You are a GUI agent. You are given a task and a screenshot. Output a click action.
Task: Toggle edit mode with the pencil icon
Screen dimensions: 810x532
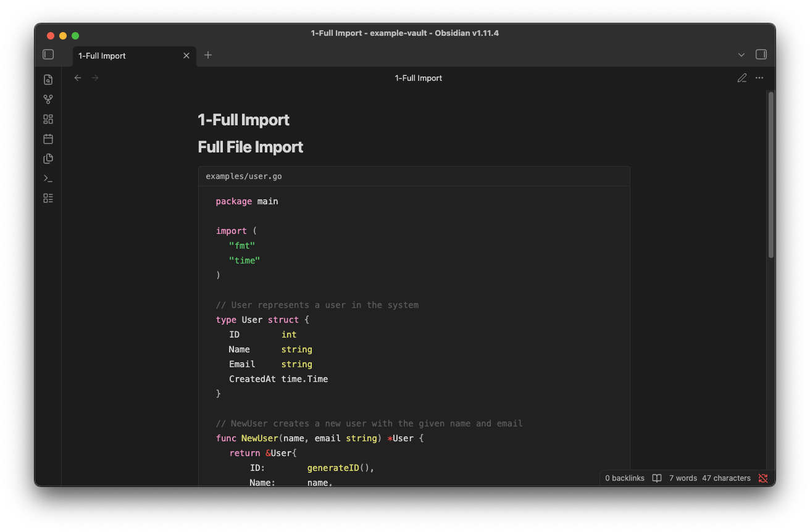742,78
